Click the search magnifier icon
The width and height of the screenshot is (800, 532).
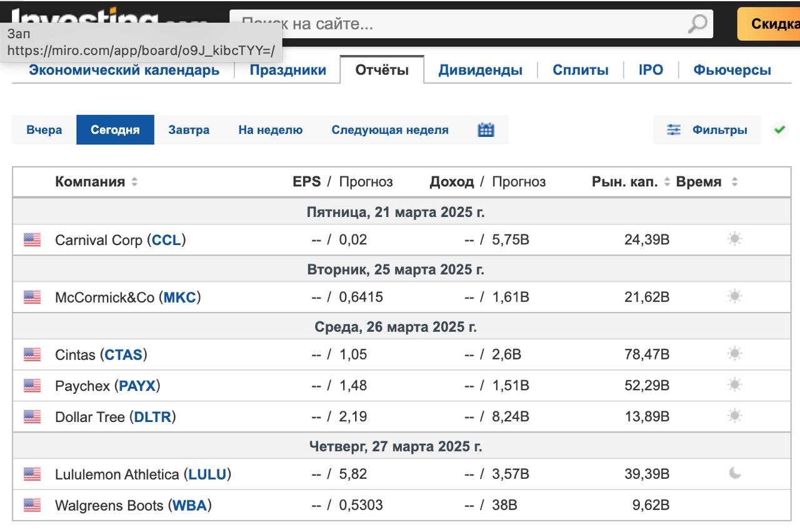tap(697, 24)
